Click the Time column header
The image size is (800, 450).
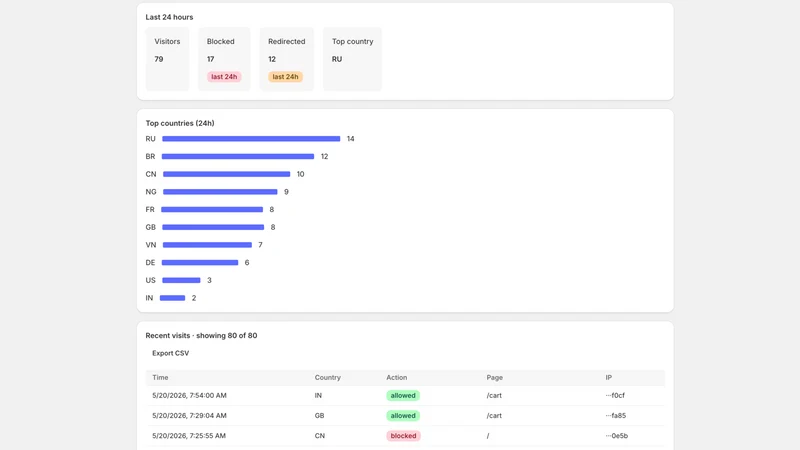tap(160, 378)
